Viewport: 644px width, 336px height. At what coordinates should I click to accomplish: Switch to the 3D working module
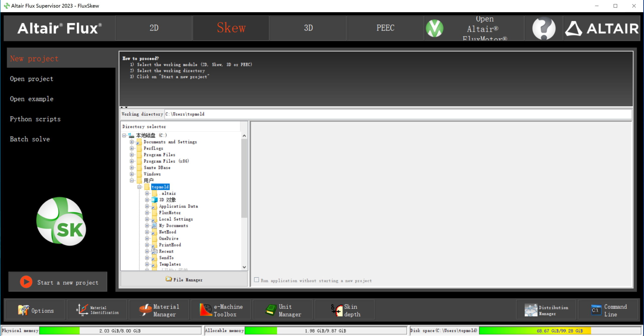(x=308, y=28)
